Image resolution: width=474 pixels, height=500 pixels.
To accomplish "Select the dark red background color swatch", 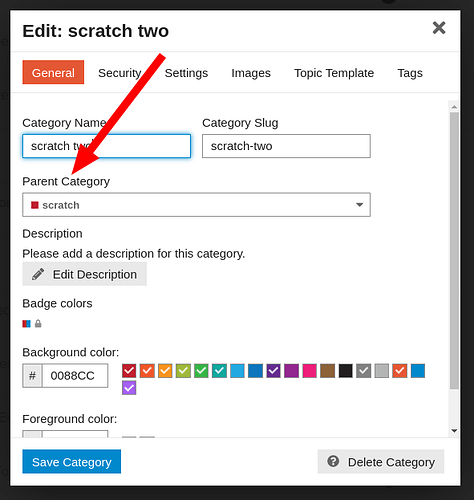I will (129, 371).
